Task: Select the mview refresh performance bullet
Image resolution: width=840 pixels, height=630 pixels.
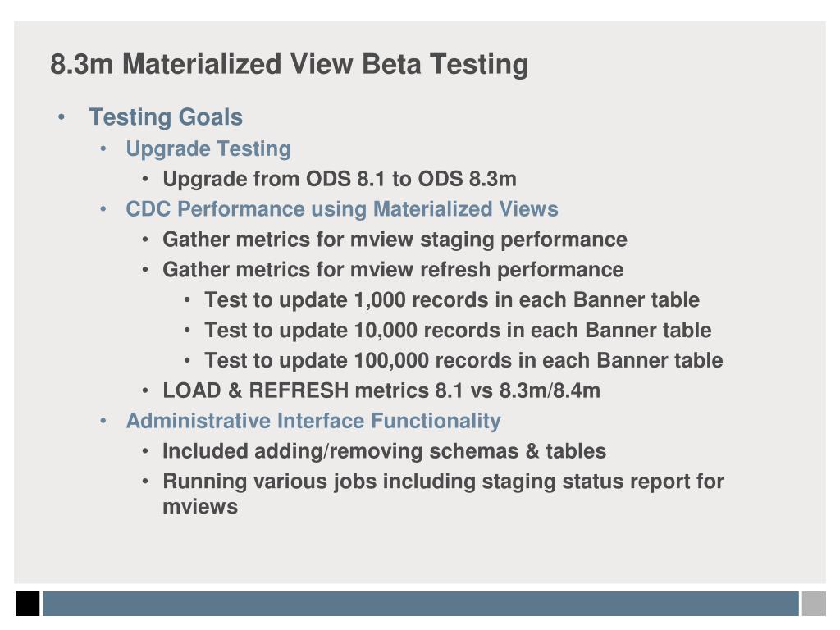Action: pyautogui.click(x=393, y=269)
